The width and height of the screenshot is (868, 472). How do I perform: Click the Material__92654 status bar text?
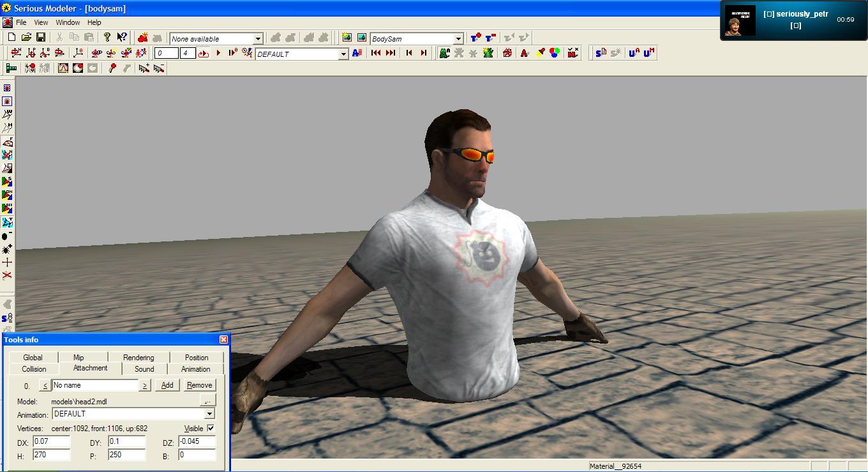pos(615,466)
